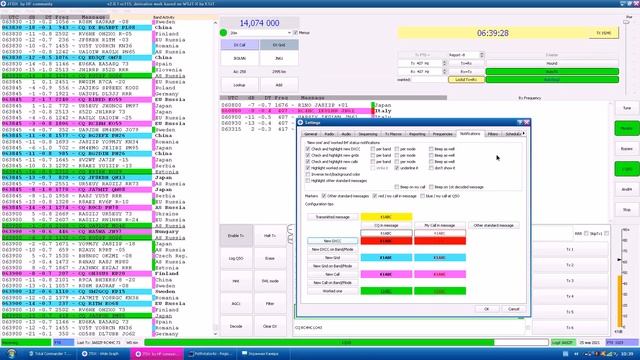Check per mode for new DXCC row

(397, 149)
